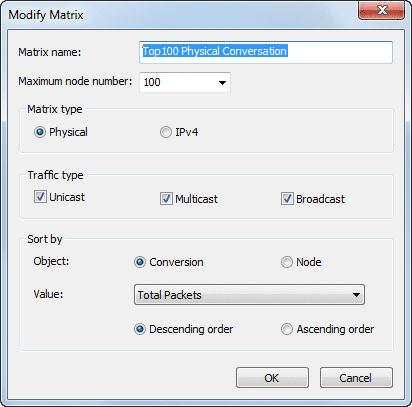Dismiss the dialog with Cancel
This screenshot has width=412, height=407.
pyautogui.click(x=356, y=378)
